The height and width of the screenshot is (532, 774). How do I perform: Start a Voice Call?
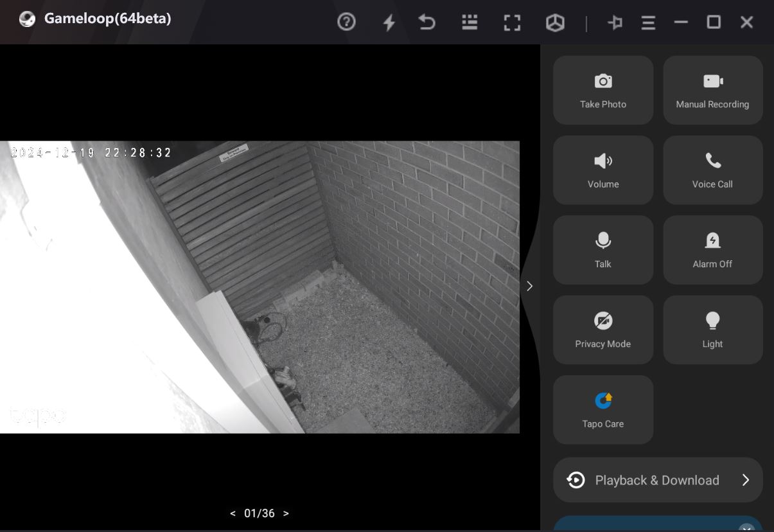(712, 170)
